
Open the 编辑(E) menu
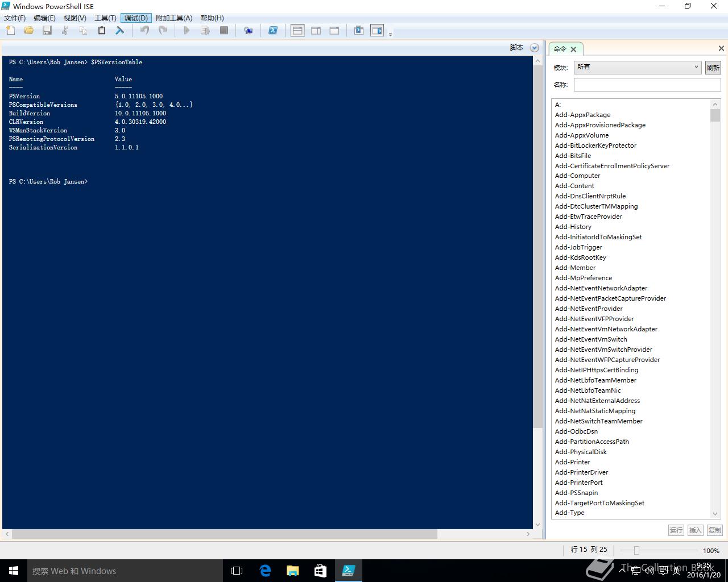[44, 18]
